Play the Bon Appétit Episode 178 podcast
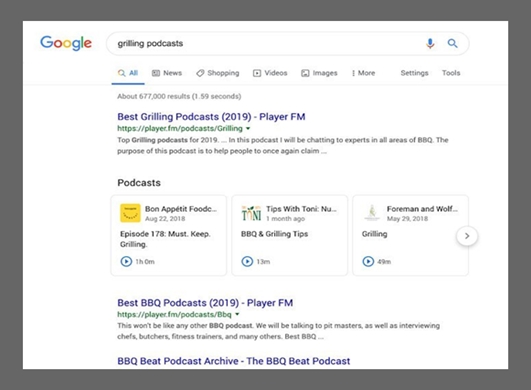This screenshot has height=390, width=531. (126, 261)
